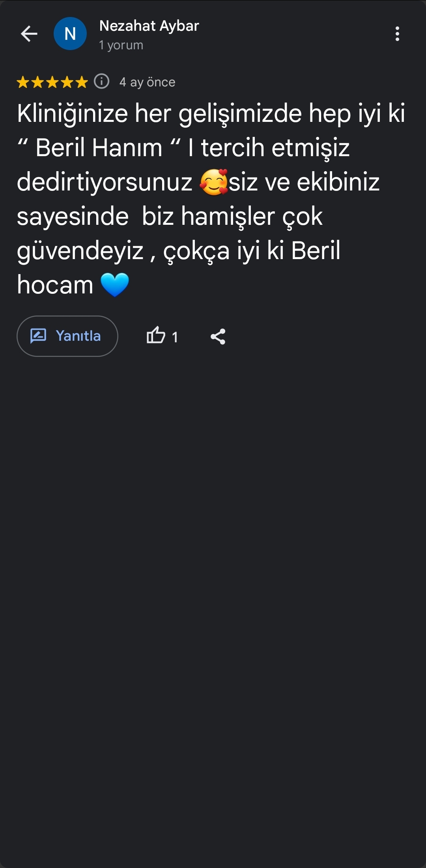Open the three-dot more options menu
426x868 pixels.
[x=397, y=34]
